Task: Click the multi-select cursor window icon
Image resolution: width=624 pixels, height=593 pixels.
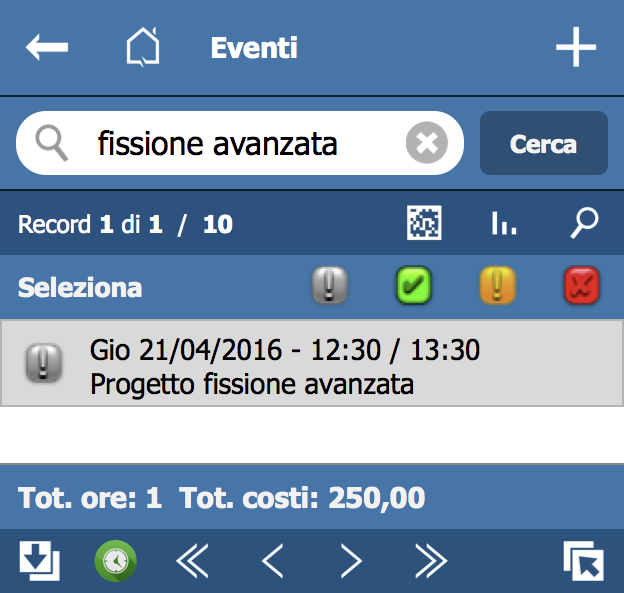Action: tap(584, 560)
